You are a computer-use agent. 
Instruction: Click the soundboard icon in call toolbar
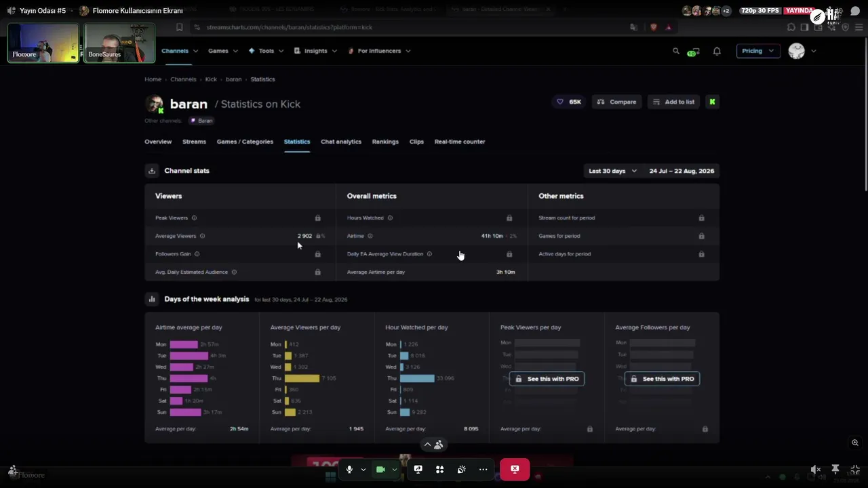click(x=461, y=469)
